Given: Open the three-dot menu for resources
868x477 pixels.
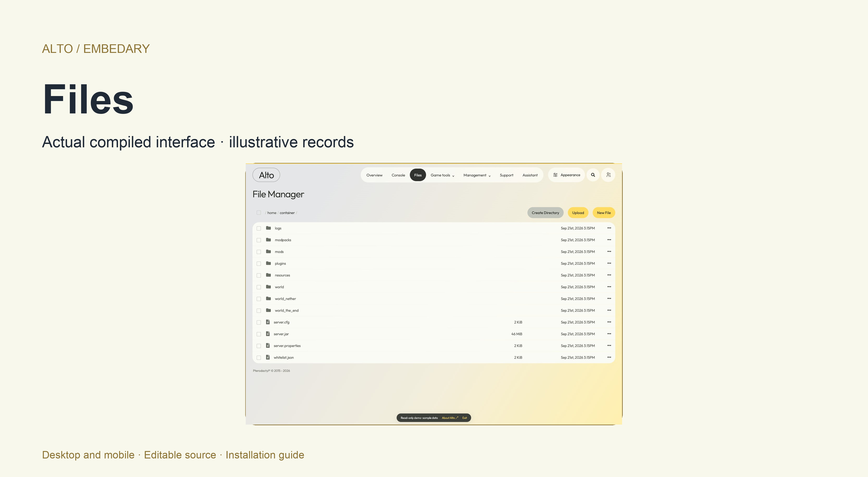Looking at the screenshot, I should point(609,275).
